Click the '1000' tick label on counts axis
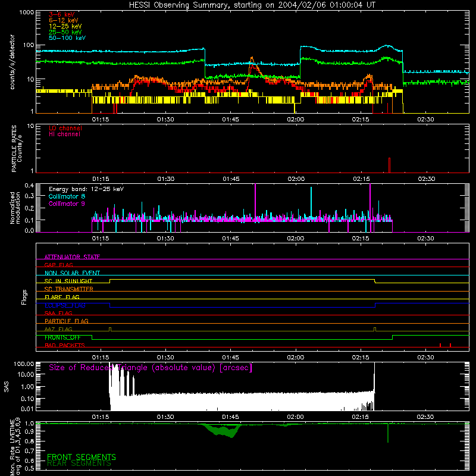The image size is (476, 476). (26, 12)
